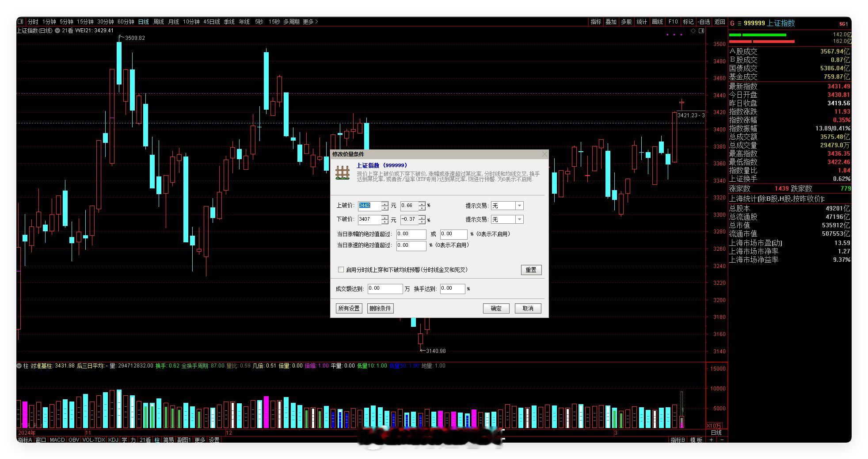The image size is (868, 459).
Task: Open bottom 设置 settings tab
Action: click(x=214, y=440)
